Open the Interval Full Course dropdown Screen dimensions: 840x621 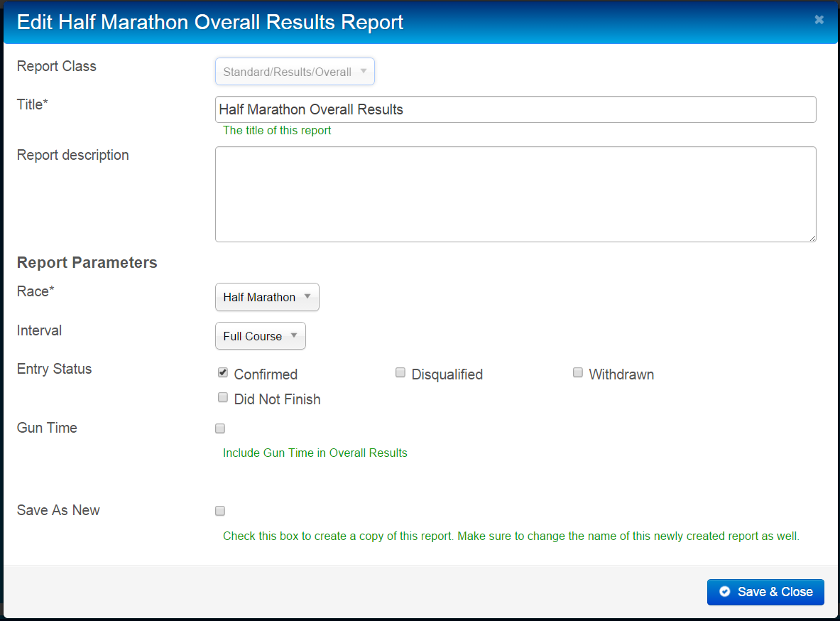coord(261,335)
